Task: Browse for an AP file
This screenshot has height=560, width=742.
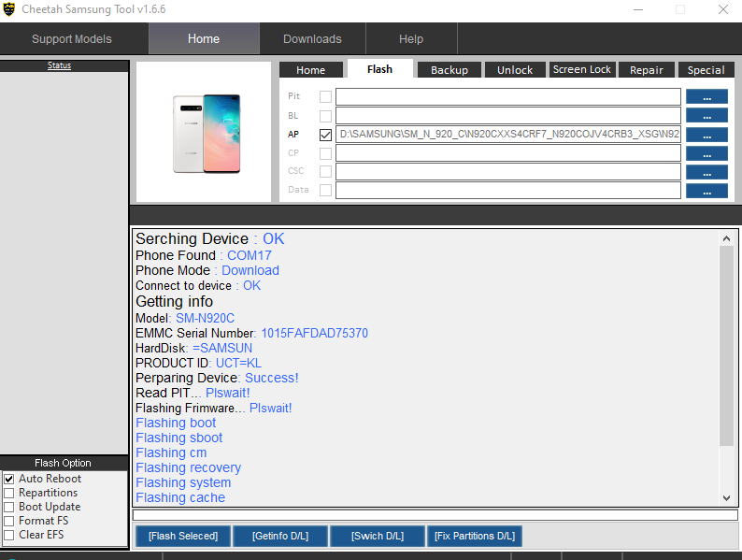Action: 706,135
